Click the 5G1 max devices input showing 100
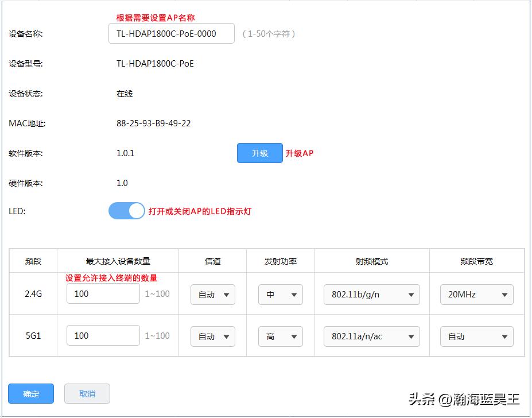Image resolution: width=532 pixels, height=418 pixels. click(x=103, y=335)
